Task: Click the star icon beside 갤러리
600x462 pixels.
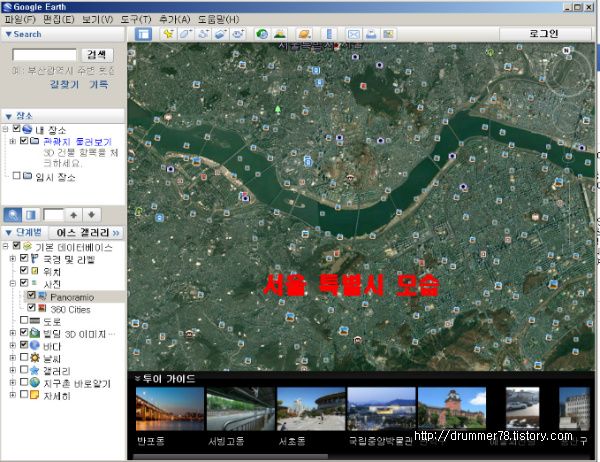Action: click(35, 370)
